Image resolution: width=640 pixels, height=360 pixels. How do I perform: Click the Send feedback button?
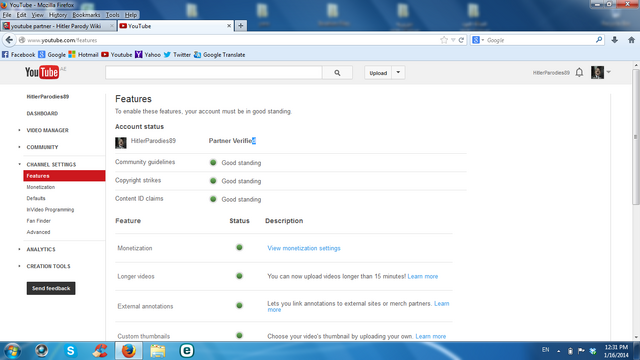click(51, 288)
